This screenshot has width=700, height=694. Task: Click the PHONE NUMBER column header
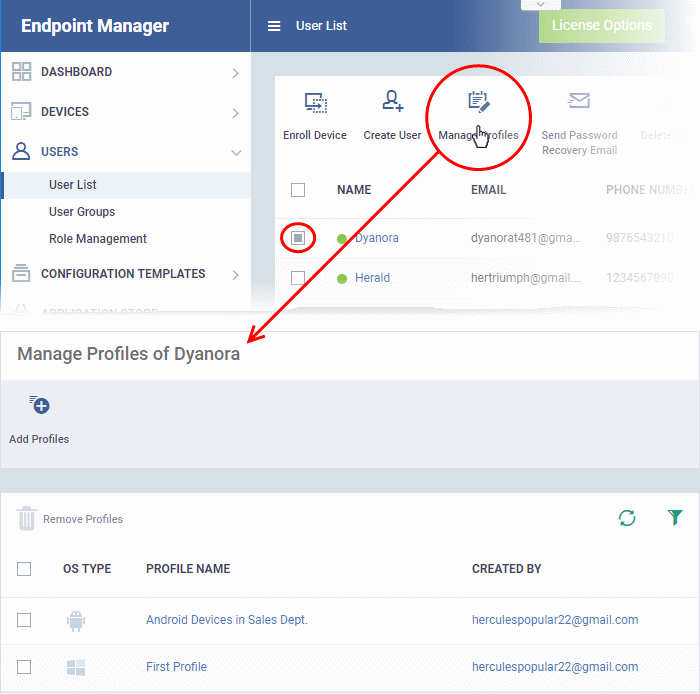648,190
